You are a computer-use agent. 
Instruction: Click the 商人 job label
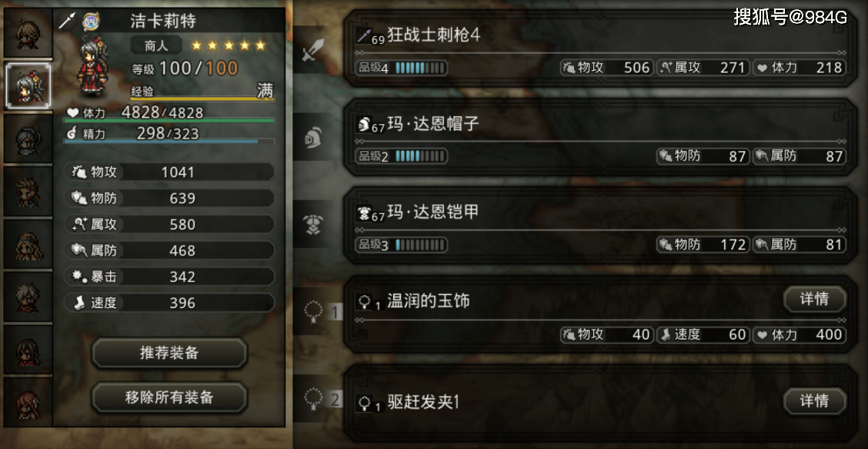[157, 45]
